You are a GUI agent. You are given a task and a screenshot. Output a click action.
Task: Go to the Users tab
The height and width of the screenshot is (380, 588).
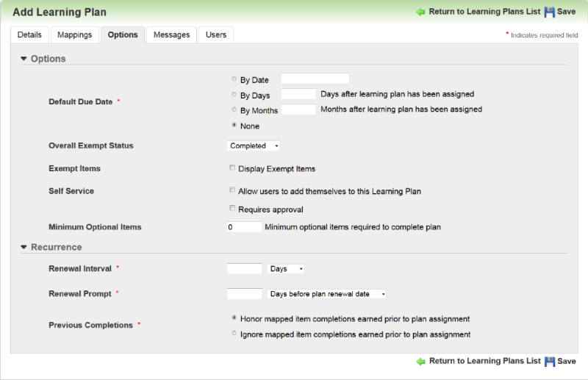click(x=216, y=35)
